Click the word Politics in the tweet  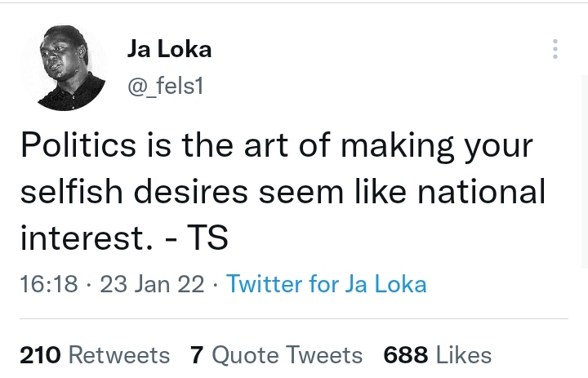(78, 145)
